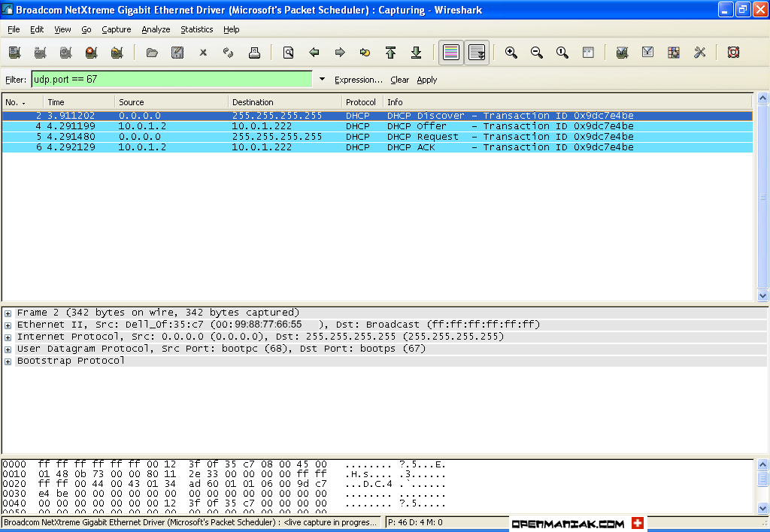Open the Edit menu
Image resolution: width=770 pixels, height=532 pixels.
[x=37, y=29]
